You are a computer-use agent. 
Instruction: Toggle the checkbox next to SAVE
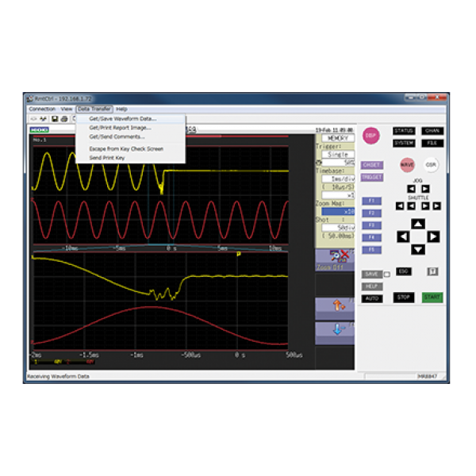(x=386, y=274)
